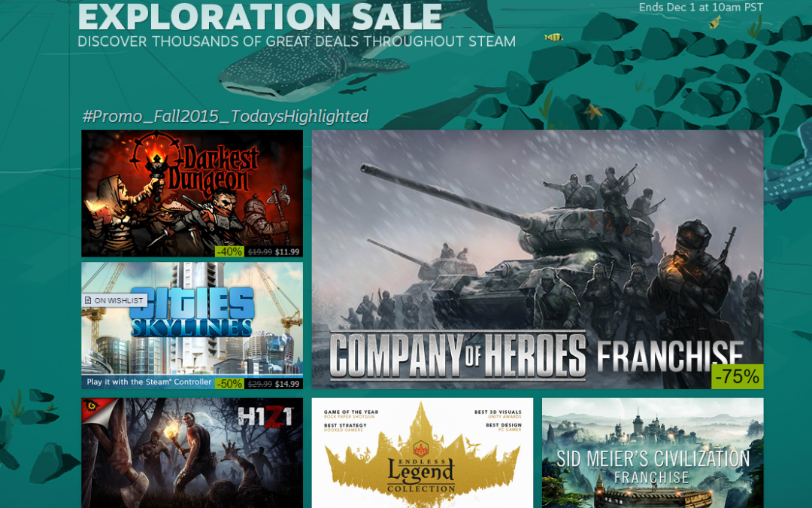Click the Cities Skylines -50% discount badge

tap(229, 384)
